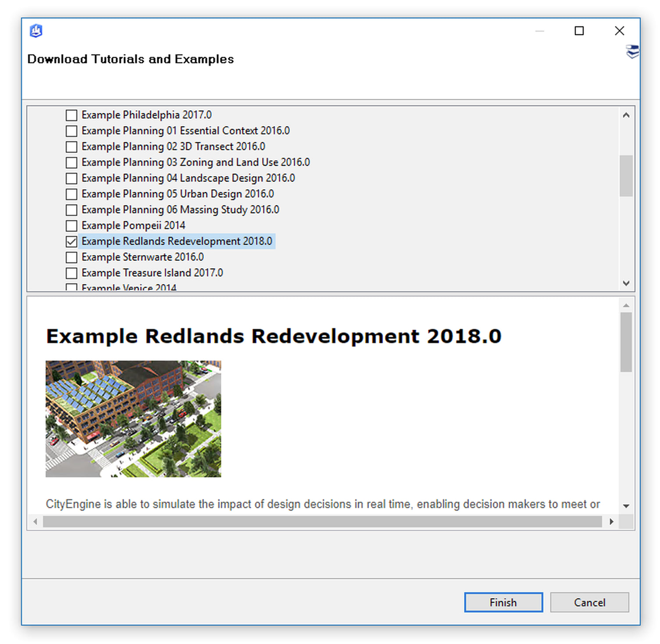Check the Example Treasure Island 2017.0 box
This screenshot has width=660, height=644.
71,273
